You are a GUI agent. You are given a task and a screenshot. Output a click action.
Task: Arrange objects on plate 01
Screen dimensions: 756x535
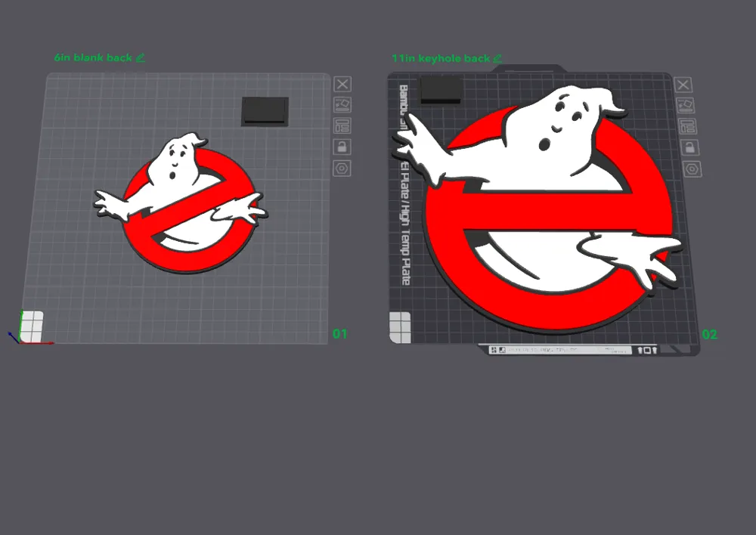click(342, 125)
